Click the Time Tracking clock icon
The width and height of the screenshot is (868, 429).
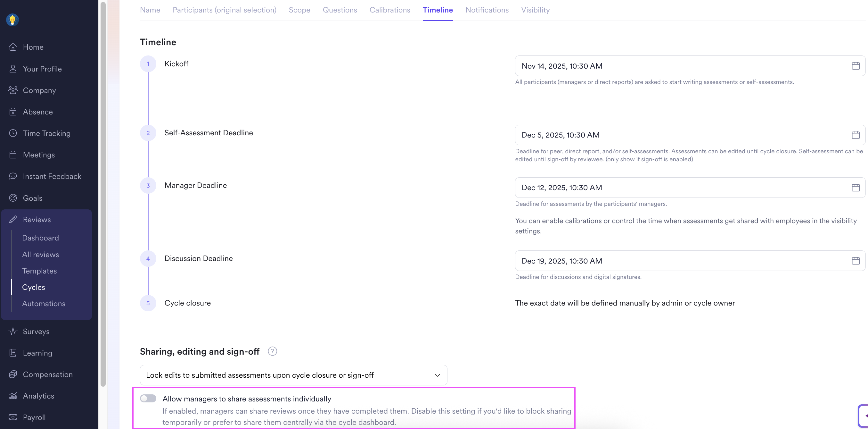pyautogui.click(x=13, y=133)
